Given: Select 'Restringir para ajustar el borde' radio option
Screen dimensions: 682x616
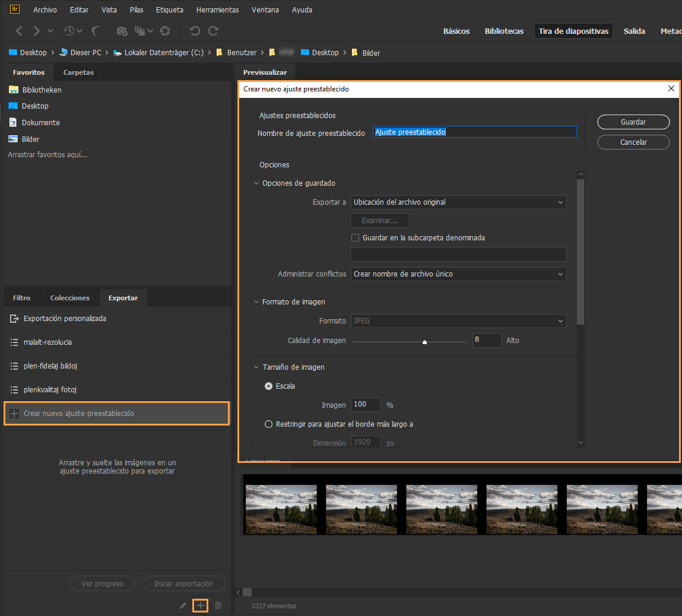Looking at the screenshot, I should point(269,424).
